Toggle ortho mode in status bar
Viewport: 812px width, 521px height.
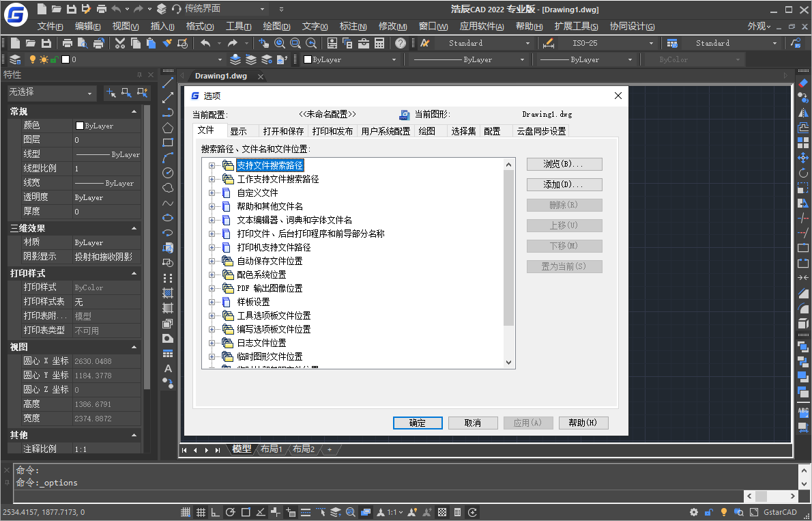[x=216, y=512]
